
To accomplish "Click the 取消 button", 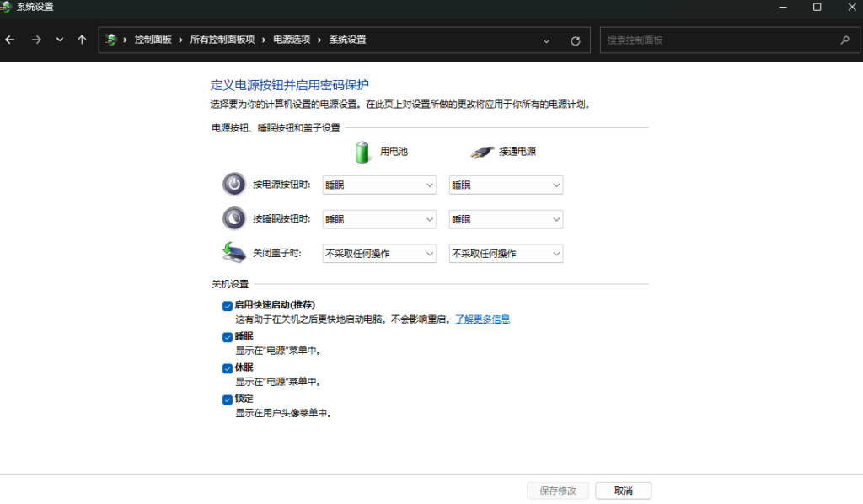I will pyautogui.click(x=623, y=491).
